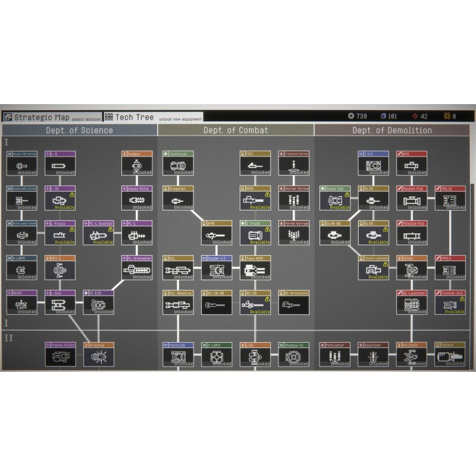
Task: Select the Raider-LT vehicle node
Action: pos(216,268)
